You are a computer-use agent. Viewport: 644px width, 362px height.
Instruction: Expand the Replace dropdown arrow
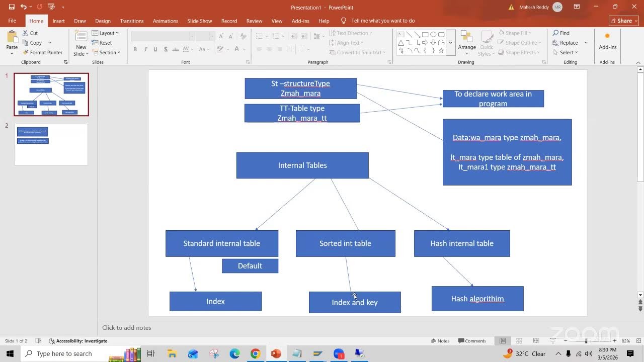click(x=586, y=43)
